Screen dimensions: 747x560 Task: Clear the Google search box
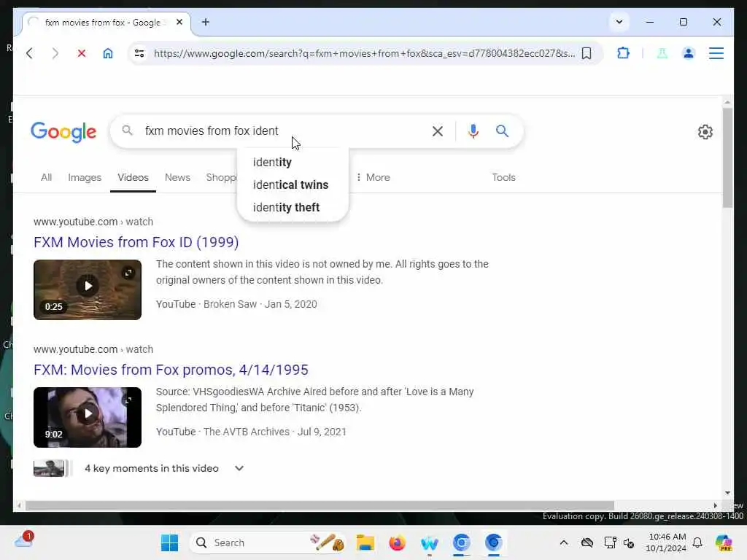pyautogui.click(x=438, y=131)
